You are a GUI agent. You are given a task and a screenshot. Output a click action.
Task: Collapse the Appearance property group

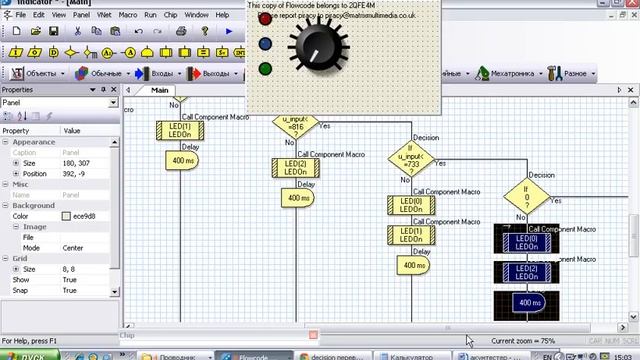(5, 142)
